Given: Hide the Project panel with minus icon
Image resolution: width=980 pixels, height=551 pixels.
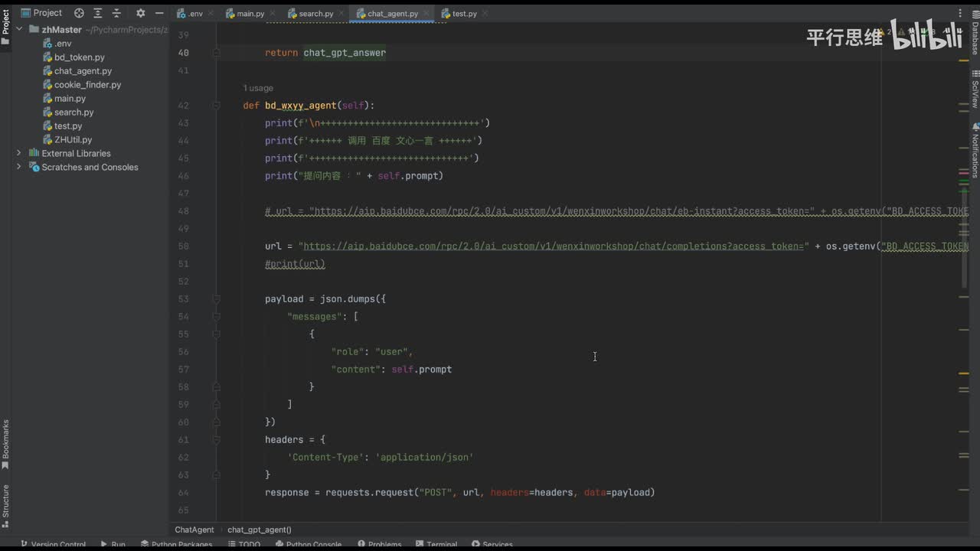Looking at the screenshot, I should [158, 13].
